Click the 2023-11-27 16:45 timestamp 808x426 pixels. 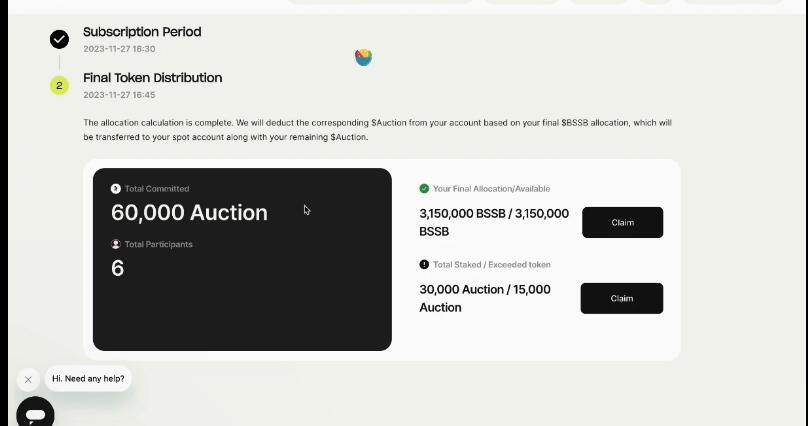coord(119,95)
